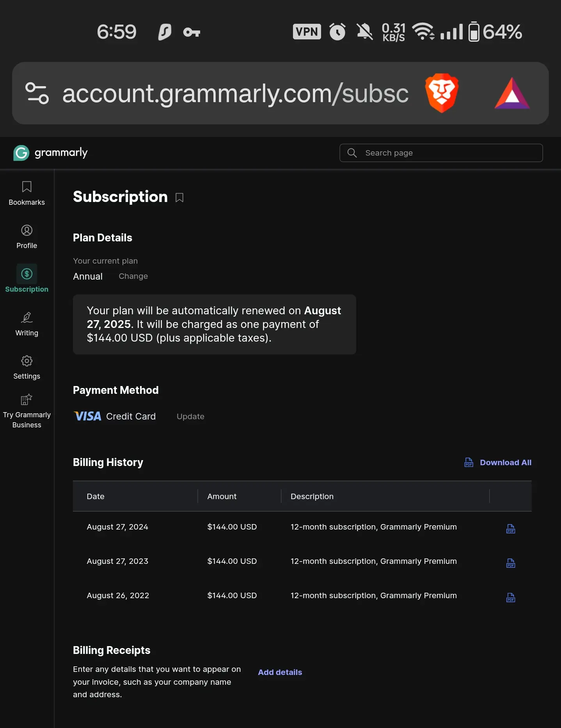This screenshot has width=561, height=728.
Task: Select the August 27, 2024 date cell
Action: (117, 527)
